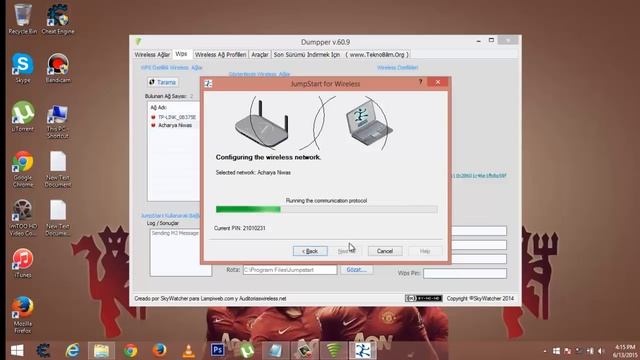Image resolution: width=640 pixels, height=360 pixels.
Task: Open Photoshop from the taskbar
Action: (218, 350)
